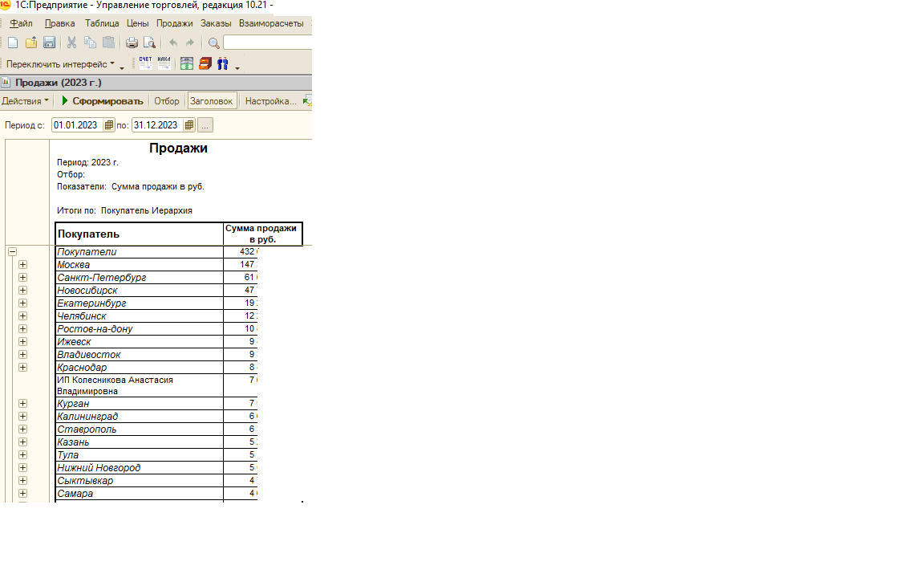Click the Print icon in toolbar
The width and height of the screenshot is (924, 578).
tap(132, 43)
